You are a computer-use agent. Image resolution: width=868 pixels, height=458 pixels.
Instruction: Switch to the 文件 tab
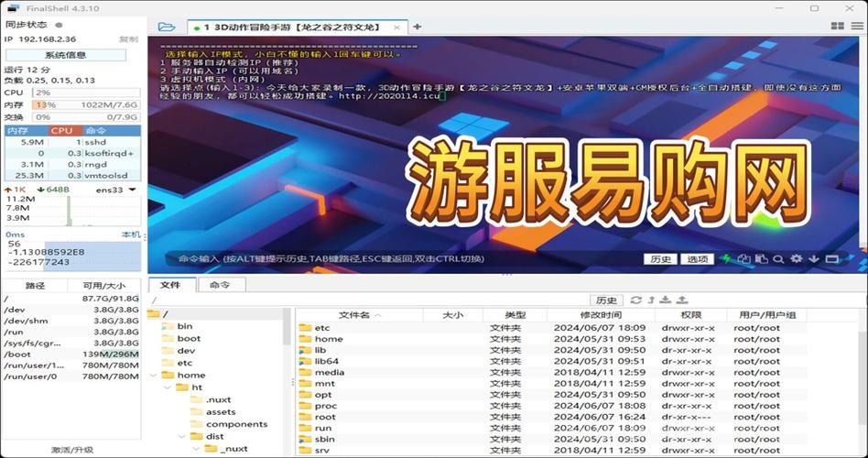coord(172,285)
